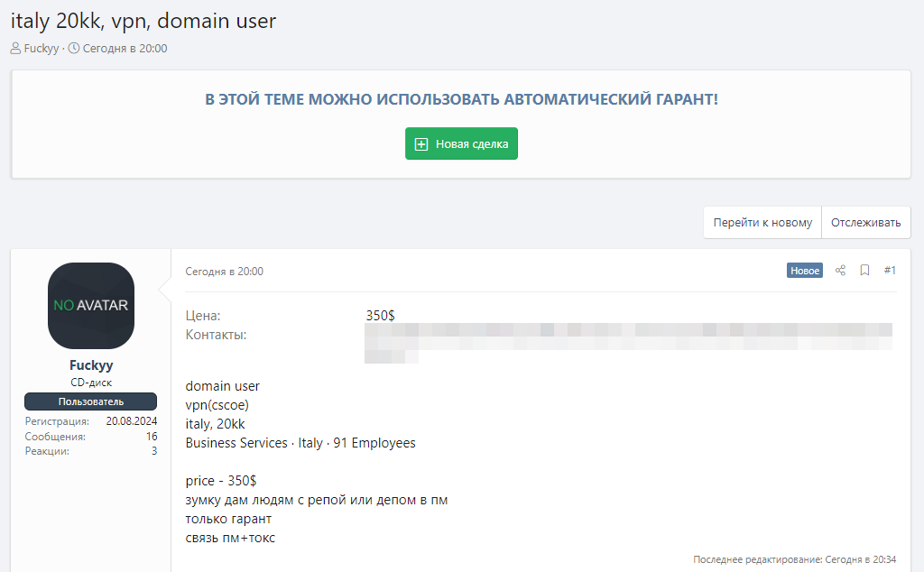Open the NO AVATAR profile picture

pyautogui.click(x=90, y=306)
